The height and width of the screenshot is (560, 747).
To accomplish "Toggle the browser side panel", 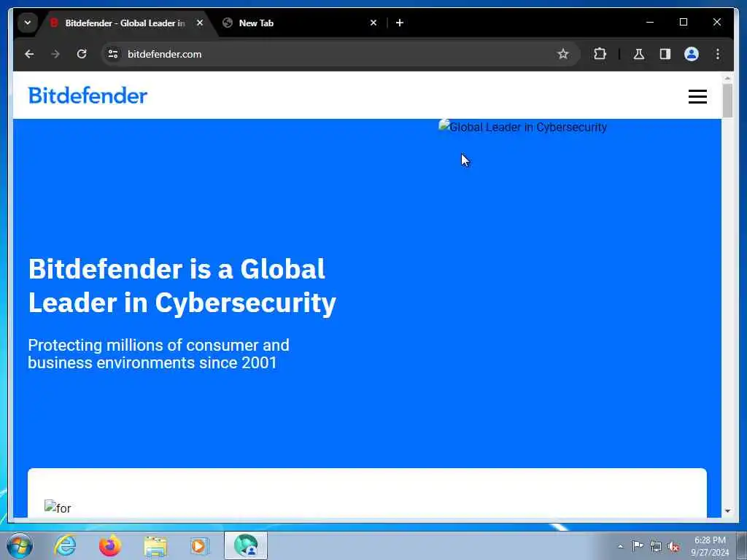I will [665, 54].
